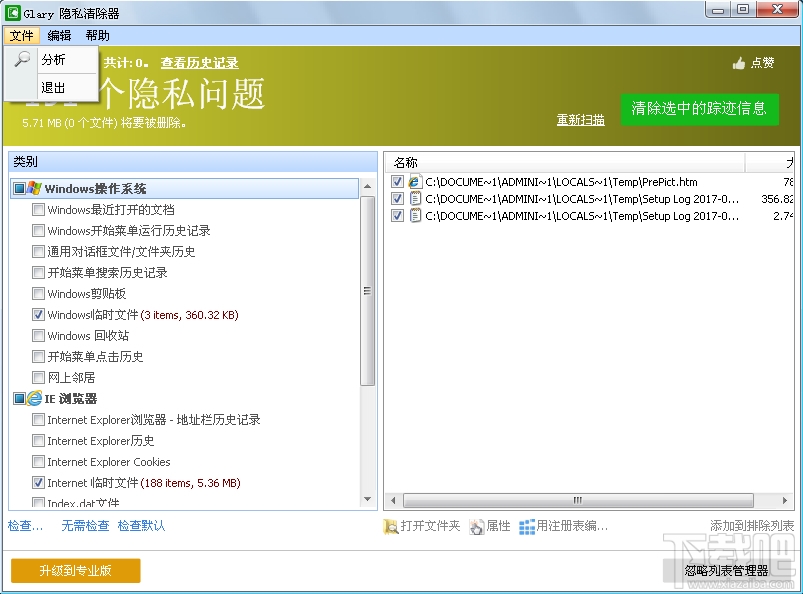The height and width of the screenshot is (594, 803).
Task: Click the 重新扫描 link
Action: (x=581, y=120)
